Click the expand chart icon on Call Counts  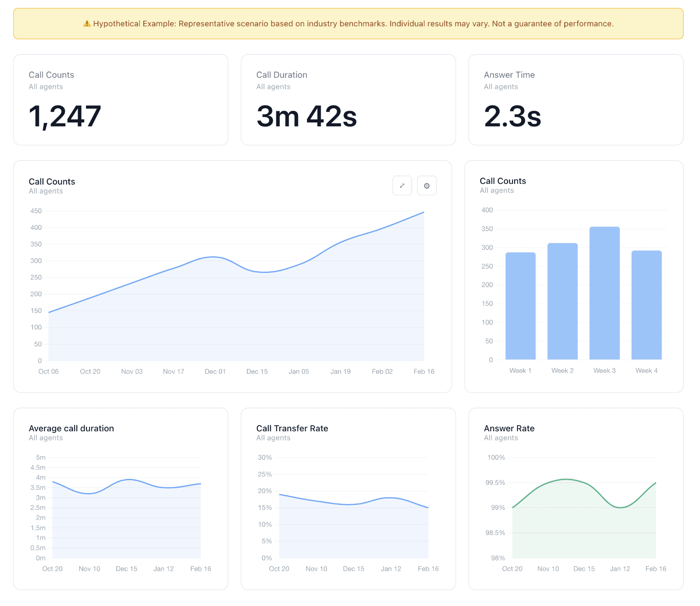point(402,186)
